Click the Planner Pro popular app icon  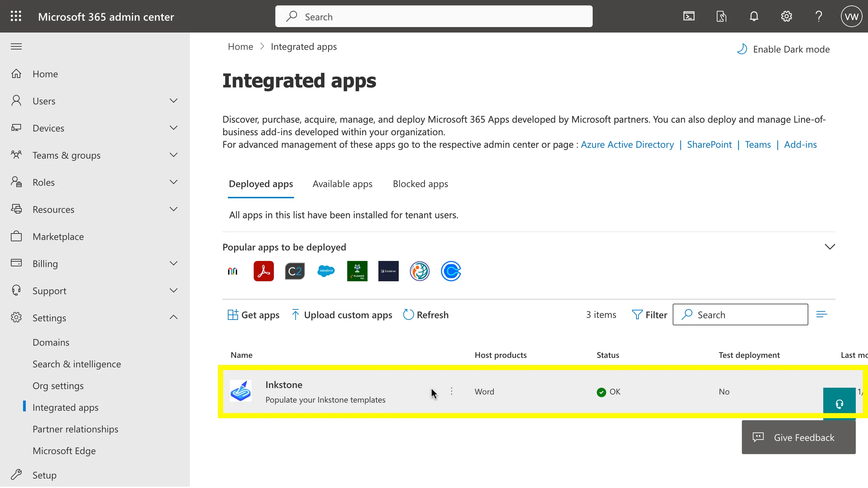coord(357,271)
